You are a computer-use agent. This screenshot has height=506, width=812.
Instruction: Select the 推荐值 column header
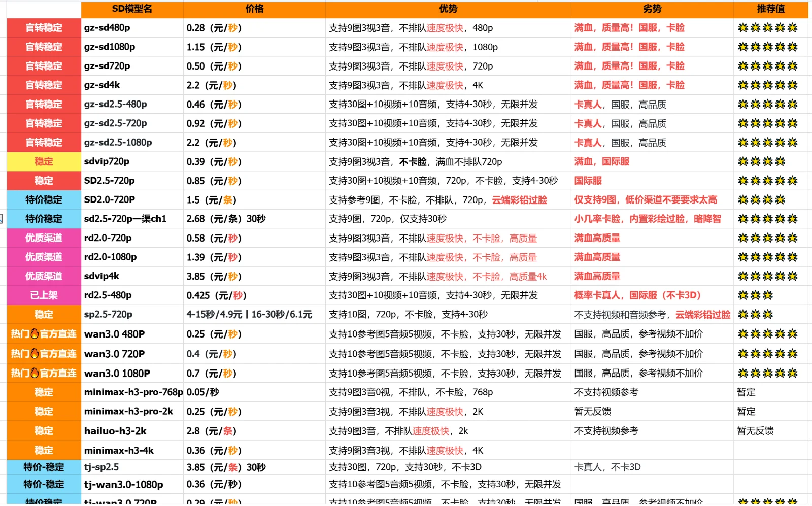coord(770,9)
